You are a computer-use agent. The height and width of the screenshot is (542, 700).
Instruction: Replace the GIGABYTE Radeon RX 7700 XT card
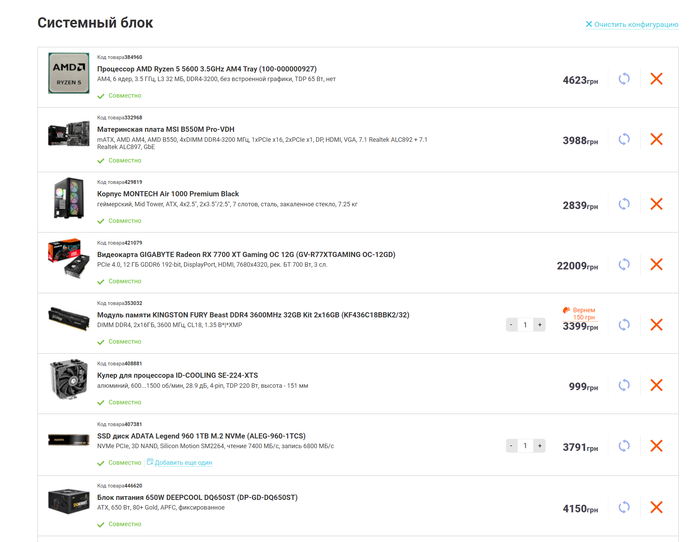624,264
